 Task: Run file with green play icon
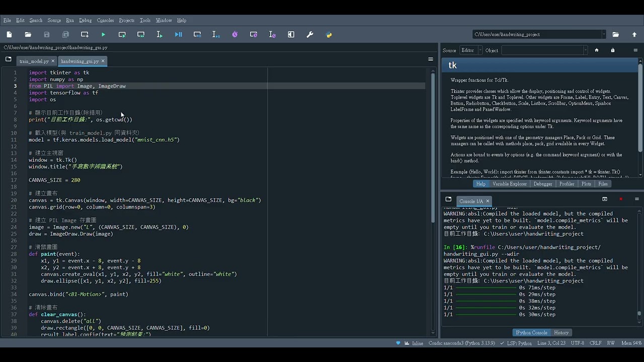103,35
